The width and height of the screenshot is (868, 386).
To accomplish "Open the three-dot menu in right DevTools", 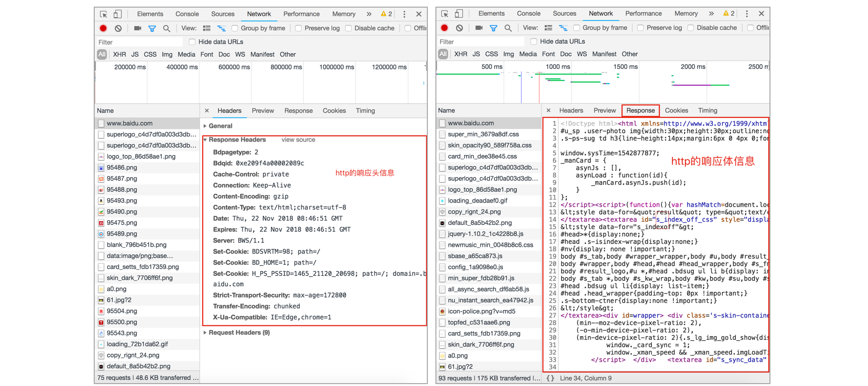I will (747, 14).
